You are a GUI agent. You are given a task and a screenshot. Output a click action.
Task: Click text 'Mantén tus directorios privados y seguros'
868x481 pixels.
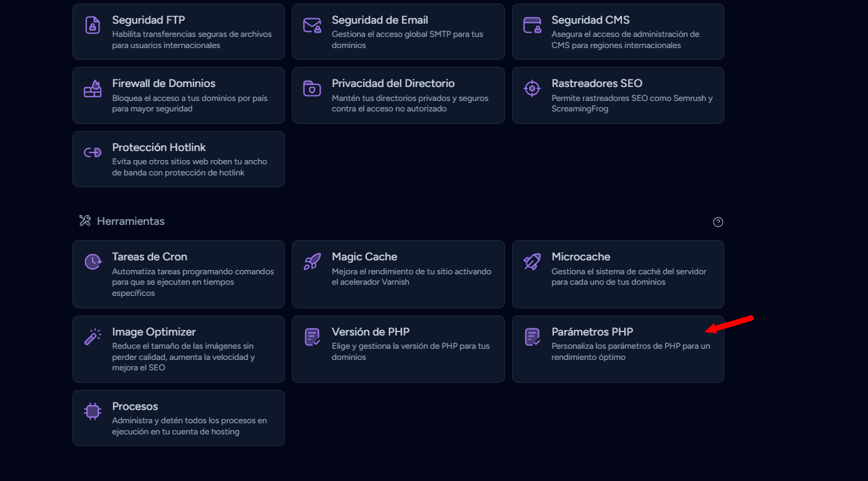click(x=410, y=98)
